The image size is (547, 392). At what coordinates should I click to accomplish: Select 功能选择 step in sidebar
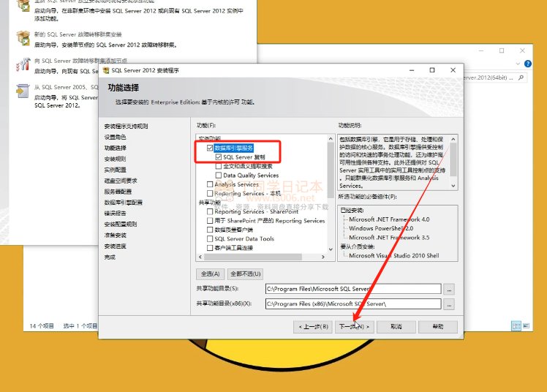115,148
